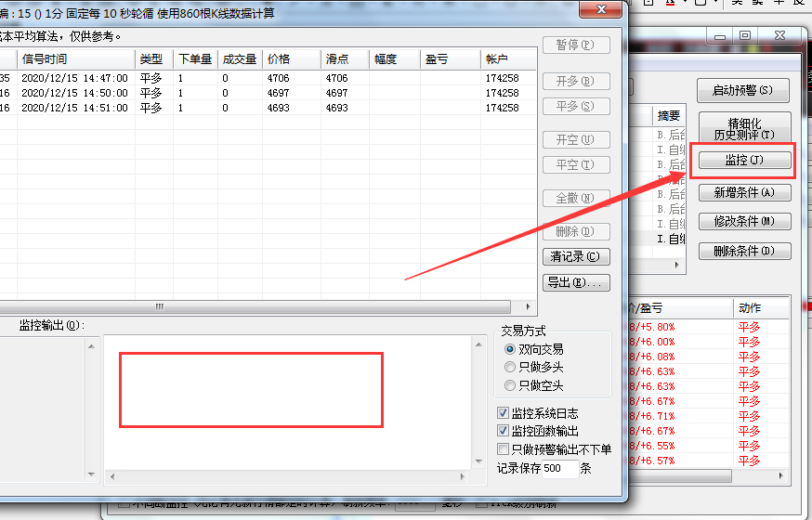Click the 摘要 column header in background
Screen dimensions: 812x520
click(669, 116)
